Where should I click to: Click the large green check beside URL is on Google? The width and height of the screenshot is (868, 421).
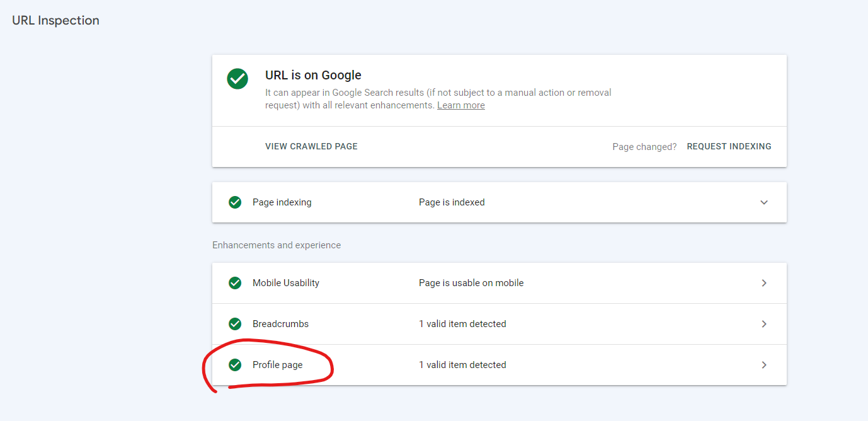(x=237, y=79)
